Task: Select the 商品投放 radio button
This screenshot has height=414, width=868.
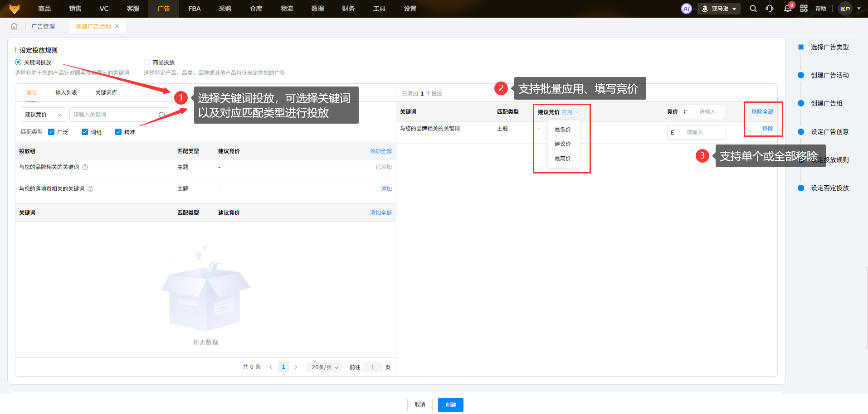Action: 147,62
